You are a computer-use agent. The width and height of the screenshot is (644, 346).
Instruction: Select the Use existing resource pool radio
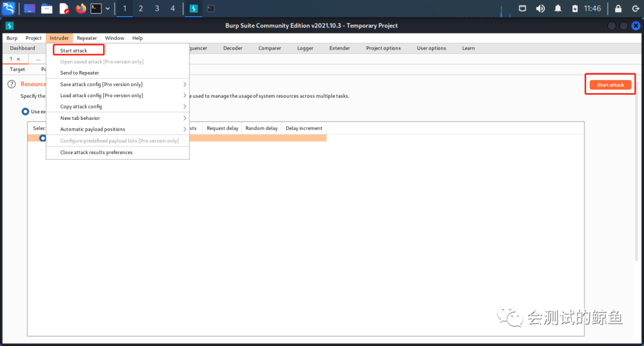click(x=25, y=112)
